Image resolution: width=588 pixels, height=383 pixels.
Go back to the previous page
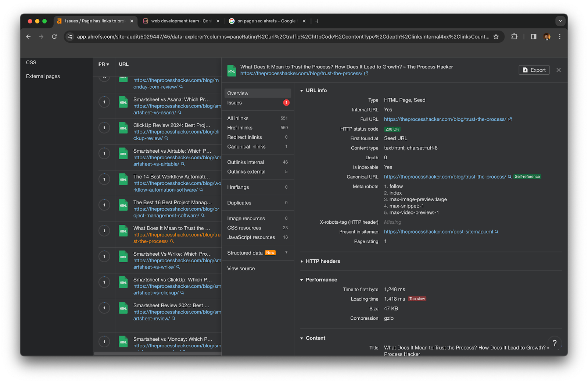(x=28, y=37)
